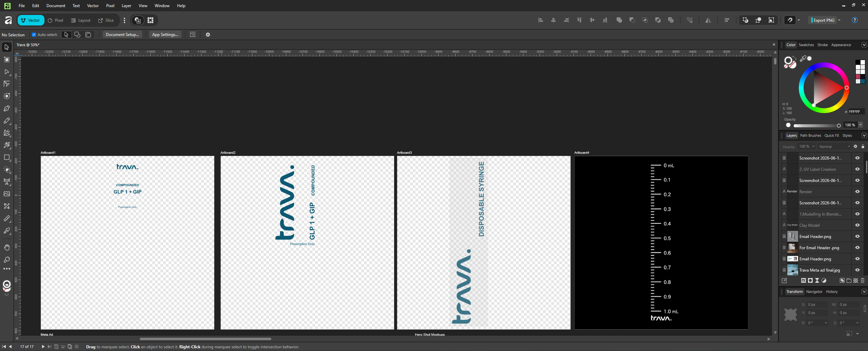The width and height of the screenshot is (868, 351).
Task: Switch to the Pixel studio button
Action: point(56,20)
